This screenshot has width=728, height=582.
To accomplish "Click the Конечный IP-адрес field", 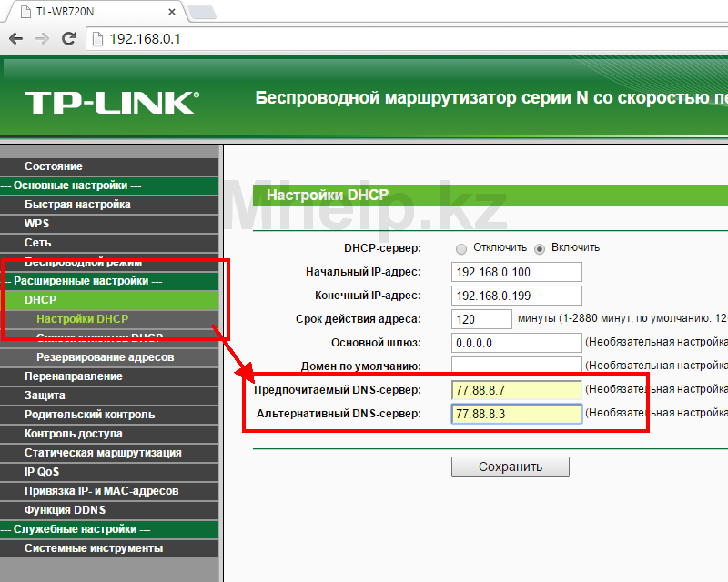I will click(x=516, y=296).
